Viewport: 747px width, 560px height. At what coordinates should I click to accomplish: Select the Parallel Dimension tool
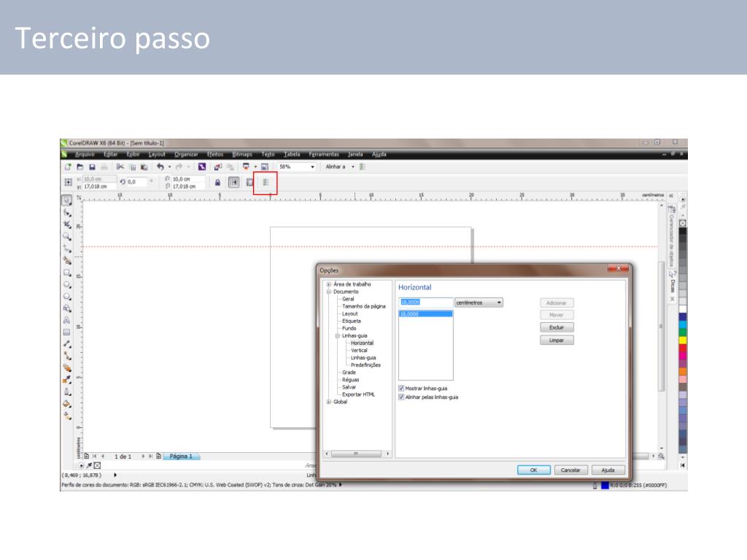67,344
